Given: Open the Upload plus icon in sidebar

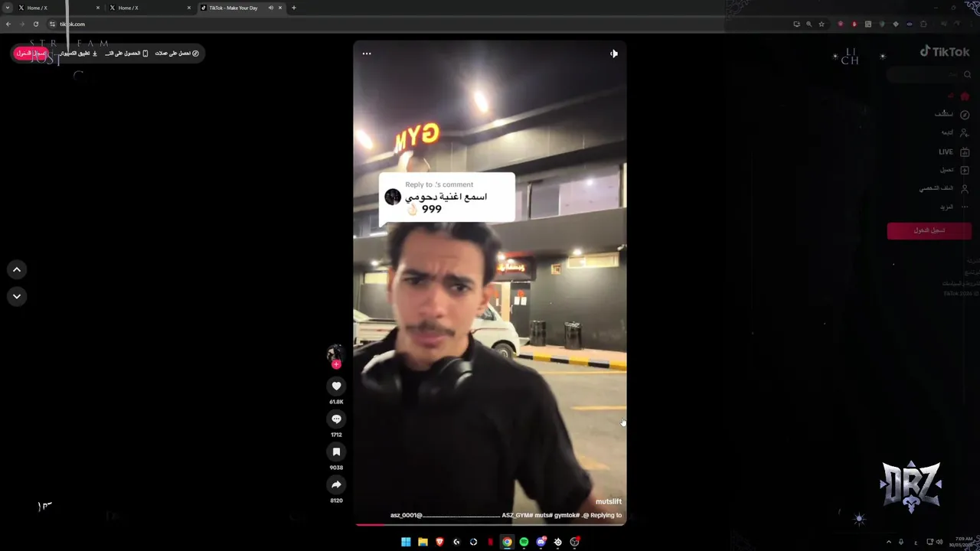Looking at the screenshot, I should [965, 170].
